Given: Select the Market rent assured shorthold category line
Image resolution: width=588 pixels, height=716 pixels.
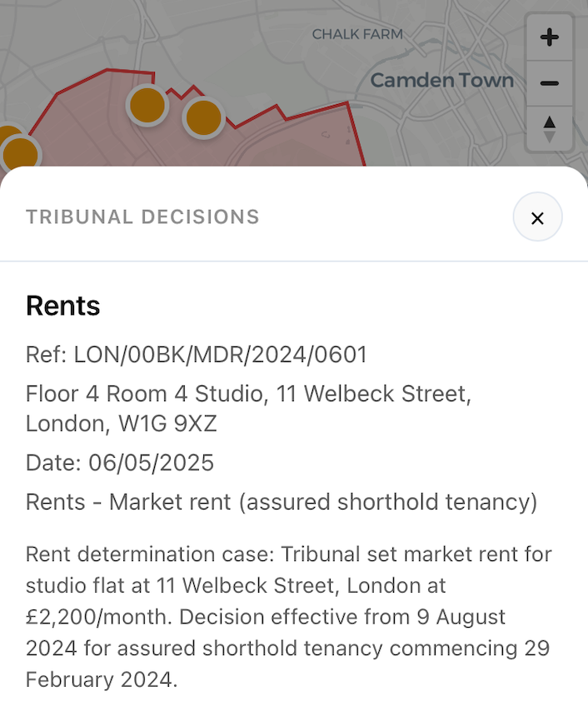Looking at the screenshot, I should coord(282,502).
